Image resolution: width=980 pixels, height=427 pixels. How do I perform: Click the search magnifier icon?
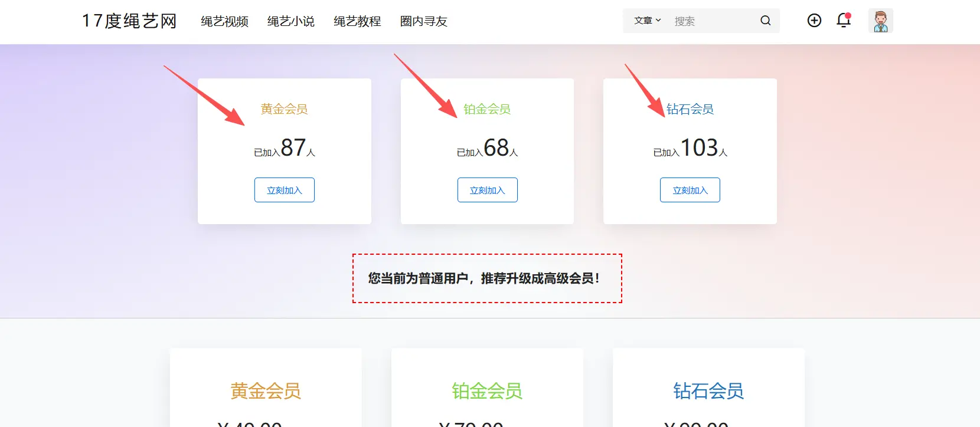point(765,21)
